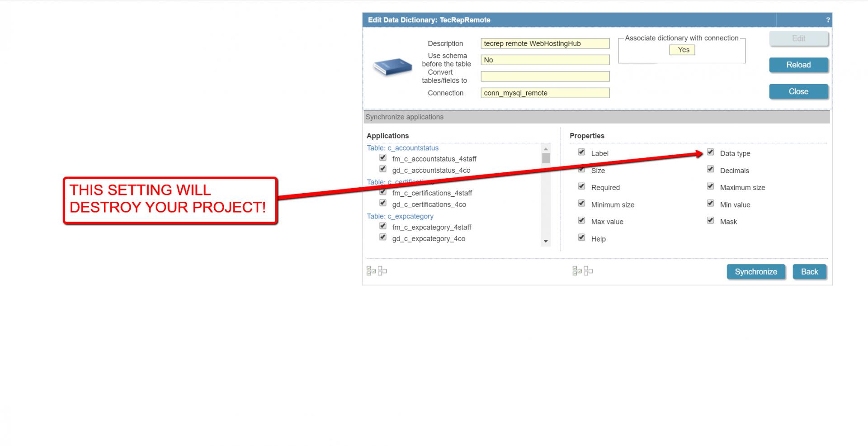Toggle gd_c_certifications_4co checkbox

(x=383, y=203)
